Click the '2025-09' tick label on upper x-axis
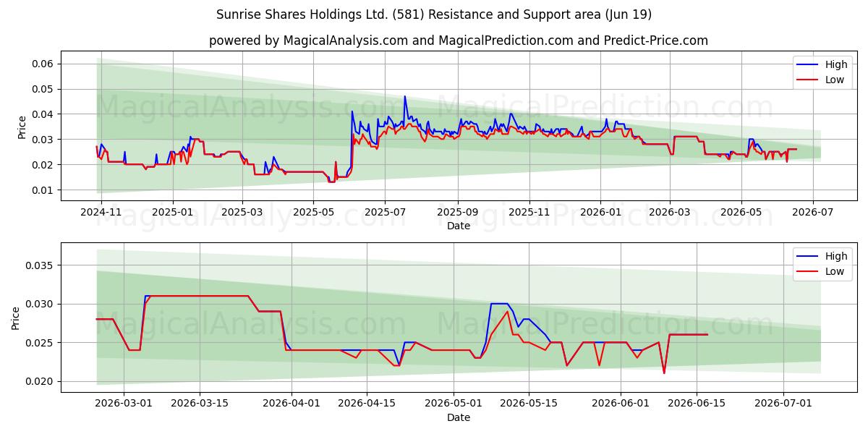 click(x=457, y=213)
